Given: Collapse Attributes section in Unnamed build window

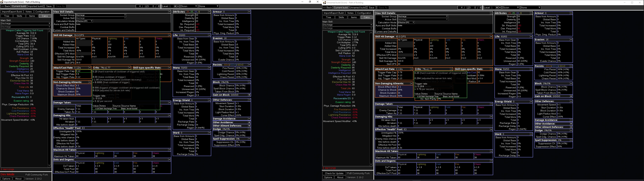Looking at the screenshot, I should (x=531, y=13).
